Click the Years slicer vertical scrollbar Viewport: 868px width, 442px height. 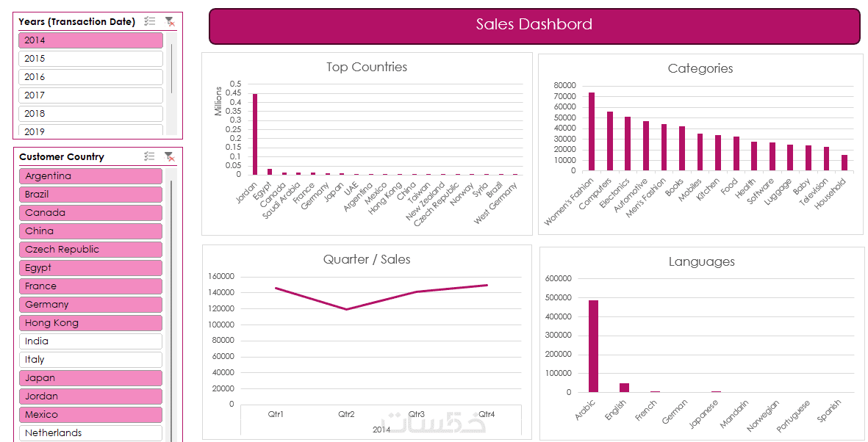[172, 68]
